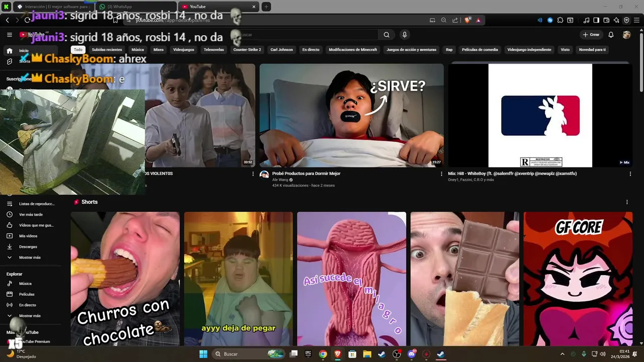Viewport: 644px width, 362px height.
Task: Start voice search with the microphone icon
Action: coord(405,35)
